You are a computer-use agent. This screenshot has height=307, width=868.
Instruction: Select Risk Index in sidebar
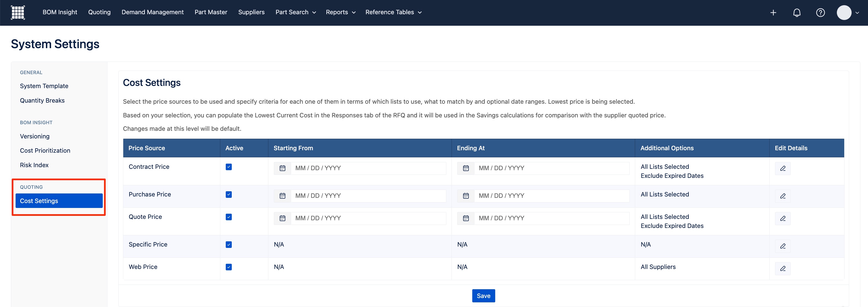(x=34, y=165)
